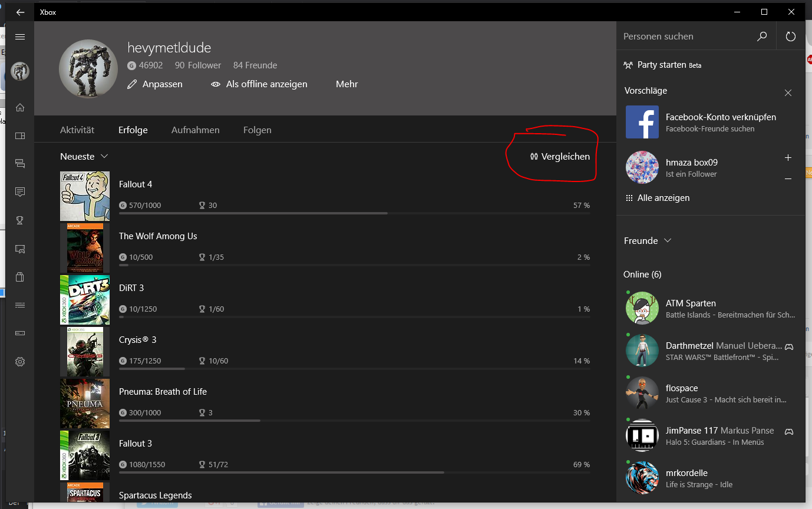The height and width of the screenshot is (509, 812).
Task: Open Facebook-Konto verknüpfen
Action: 721,117
